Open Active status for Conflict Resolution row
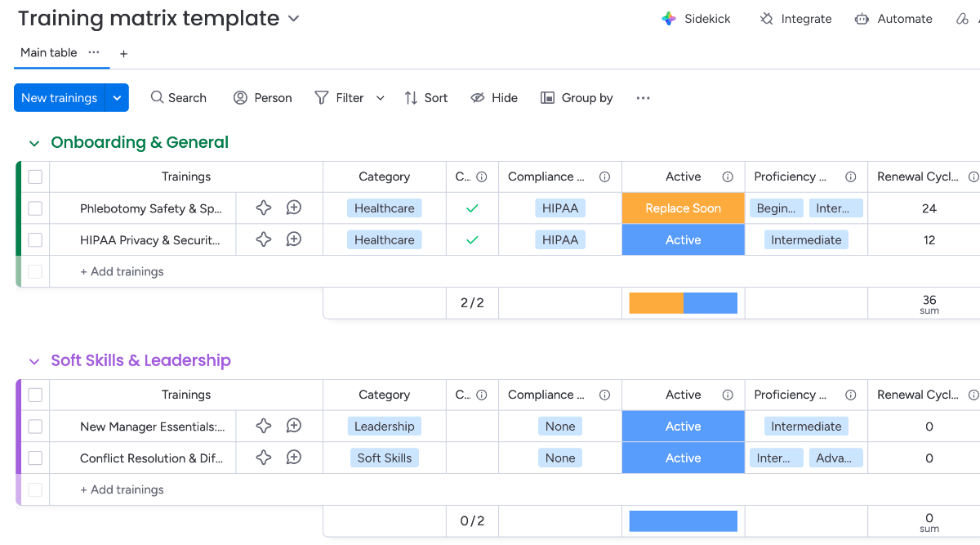 [684, 458]
